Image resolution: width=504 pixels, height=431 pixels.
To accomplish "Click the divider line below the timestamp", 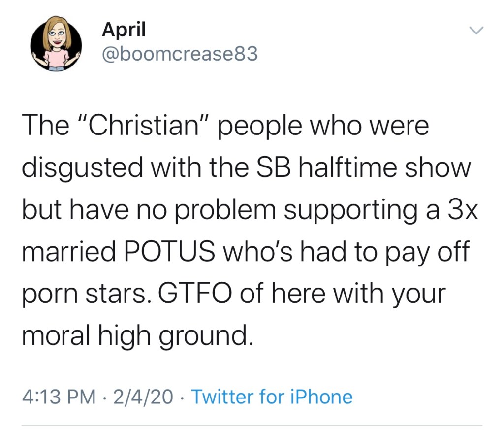I will [x=252, y=426].
